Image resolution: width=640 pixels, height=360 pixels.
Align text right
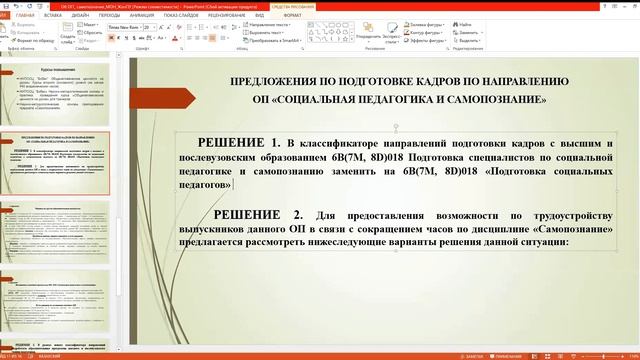[x=205, y=38]
